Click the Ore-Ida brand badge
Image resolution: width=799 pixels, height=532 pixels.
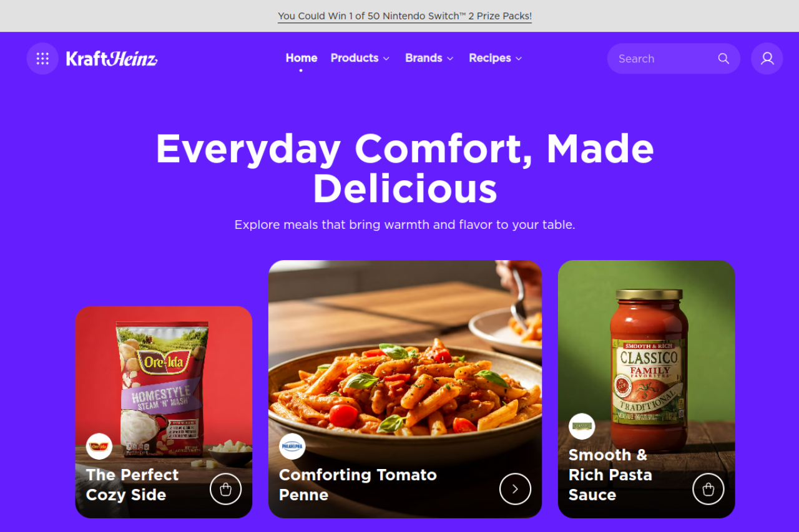[x=99, y=447]
